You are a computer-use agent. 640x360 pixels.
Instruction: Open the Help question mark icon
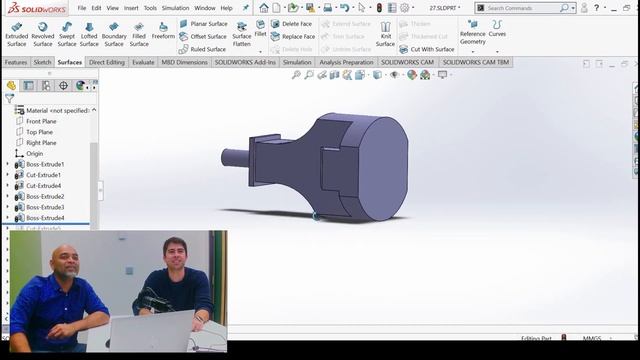click(x=596, y=8)
